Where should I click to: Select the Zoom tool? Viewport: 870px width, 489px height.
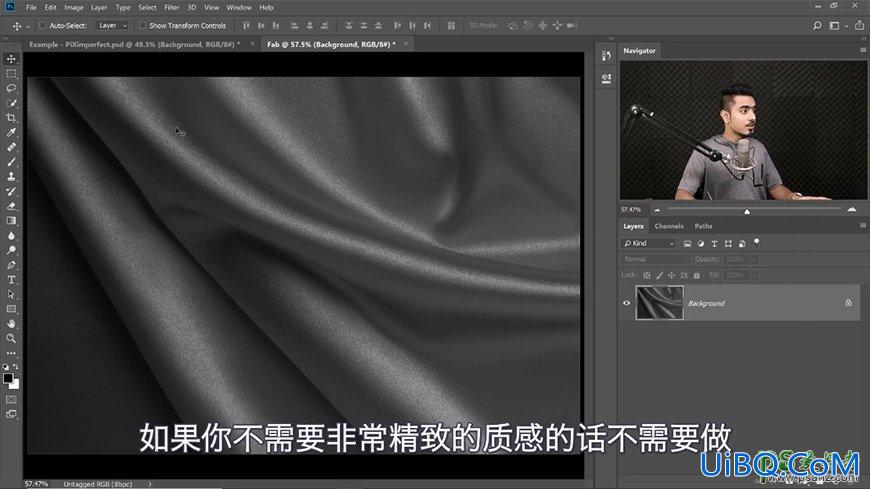pos(11,339)
